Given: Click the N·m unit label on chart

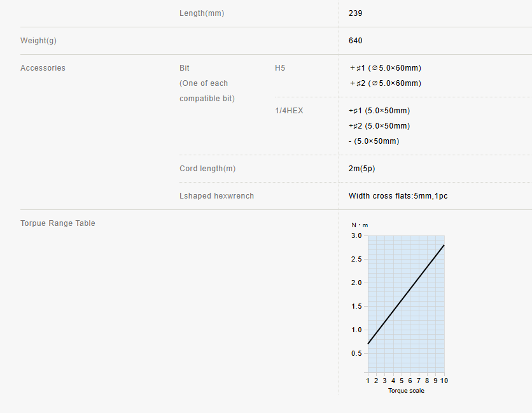Looking at the screenshot, I should click(360, 225).
